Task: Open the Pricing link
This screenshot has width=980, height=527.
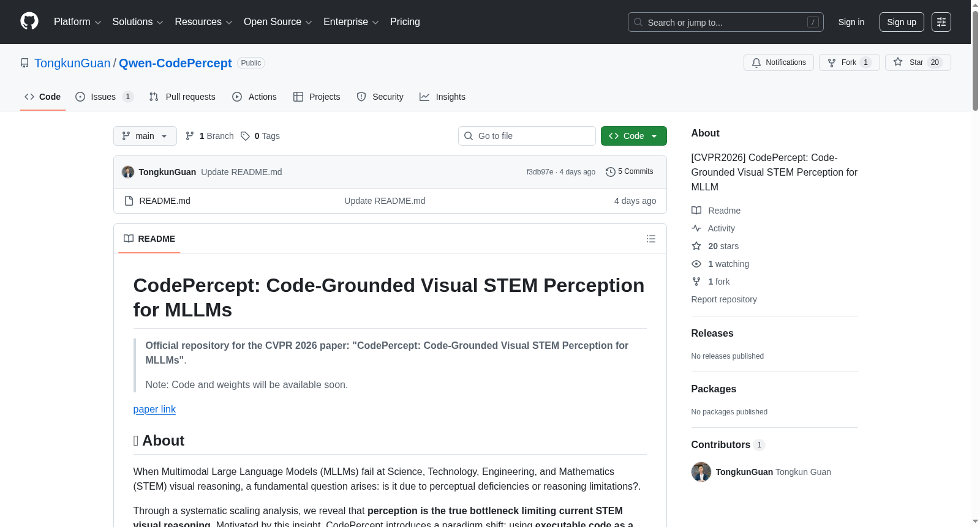Action: tap(405, 22)
